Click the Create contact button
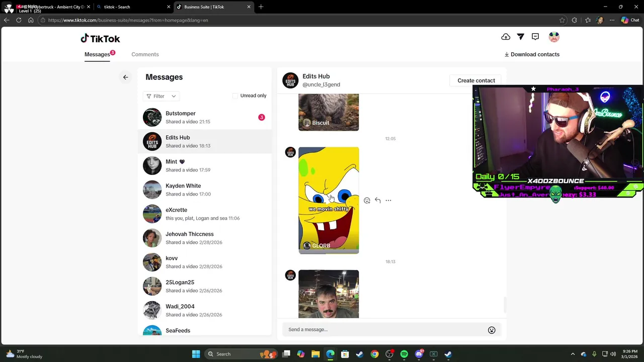This screenshot has height=362, width=644. pyautogui.click(x=476, y=80)
